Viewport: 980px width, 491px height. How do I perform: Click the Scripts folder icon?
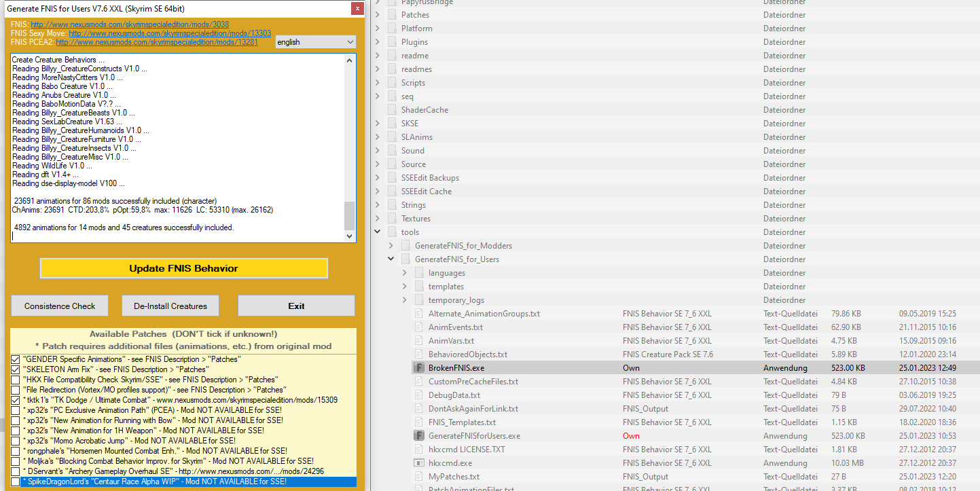[392, 82]
